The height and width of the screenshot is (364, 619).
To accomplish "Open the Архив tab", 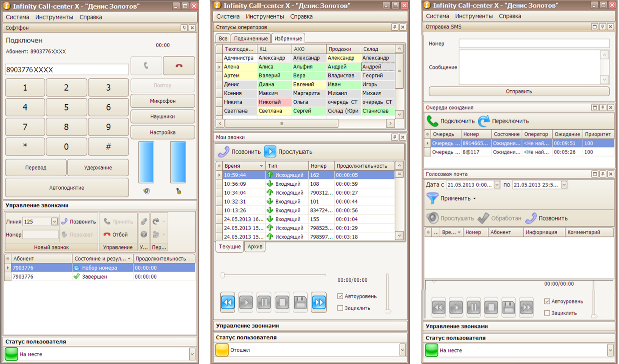I will point(255,246).
